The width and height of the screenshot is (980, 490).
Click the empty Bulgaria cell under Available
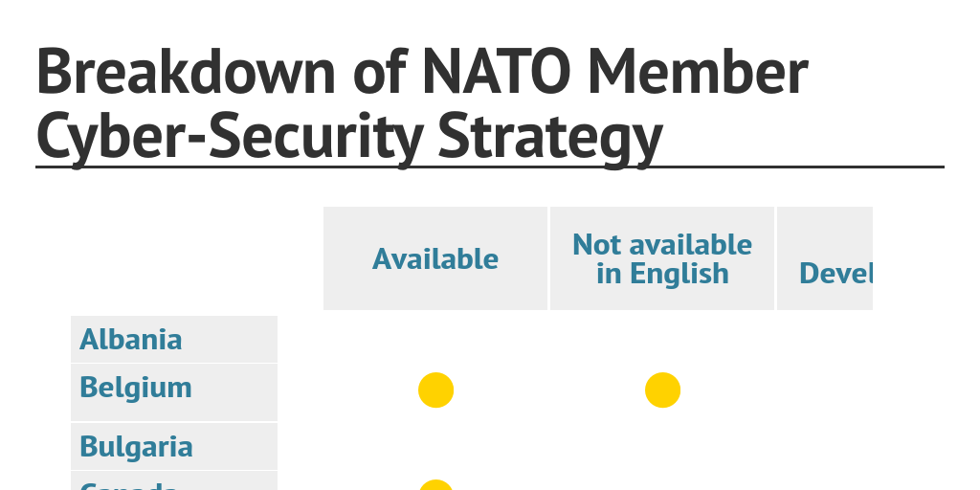[x=435, y=447]
